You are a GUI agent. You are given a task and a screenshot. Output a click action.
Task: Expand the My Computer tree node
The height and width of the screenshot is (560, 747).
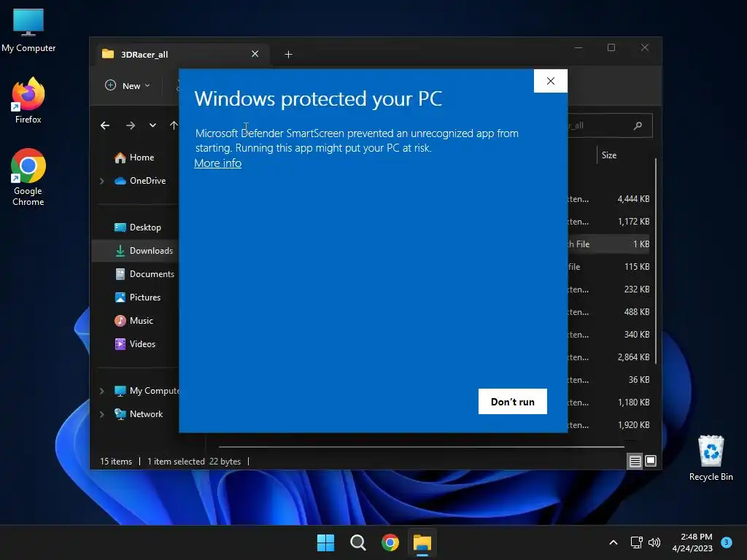102,391
